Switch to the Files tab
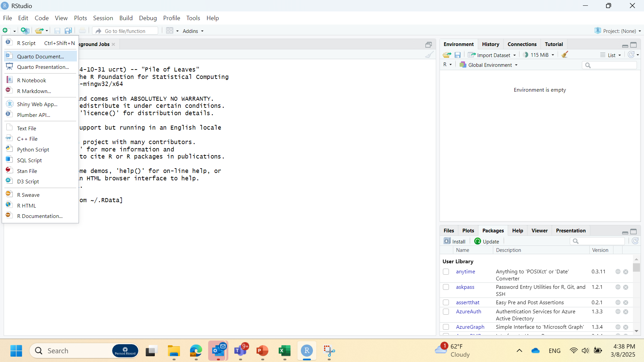The image size is (644, 362). coord(449,231)
